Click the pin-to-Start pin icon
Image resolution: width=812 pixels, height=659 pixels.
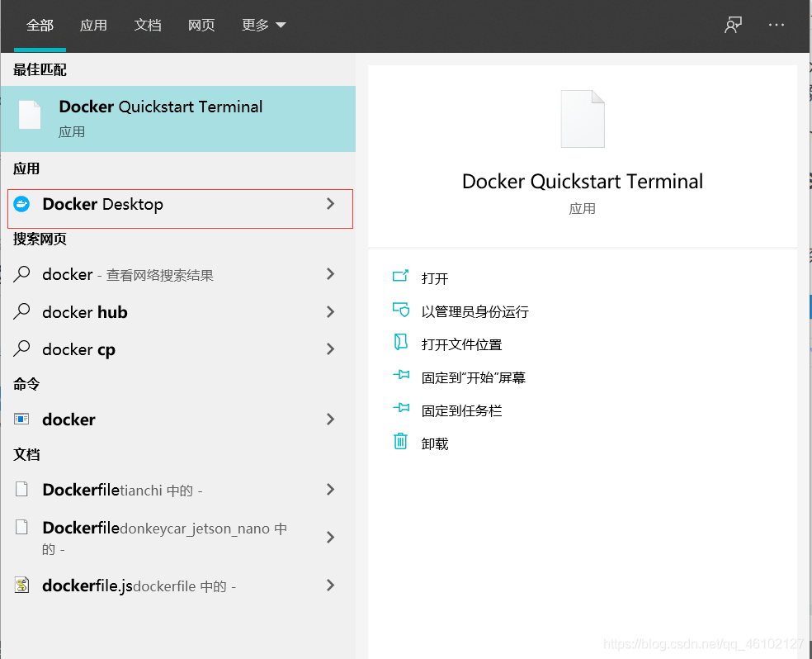pos(401,375)
